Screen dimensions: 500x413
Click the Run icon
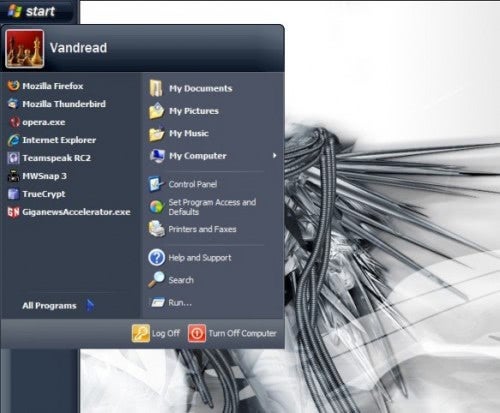[x=157, y=302]
